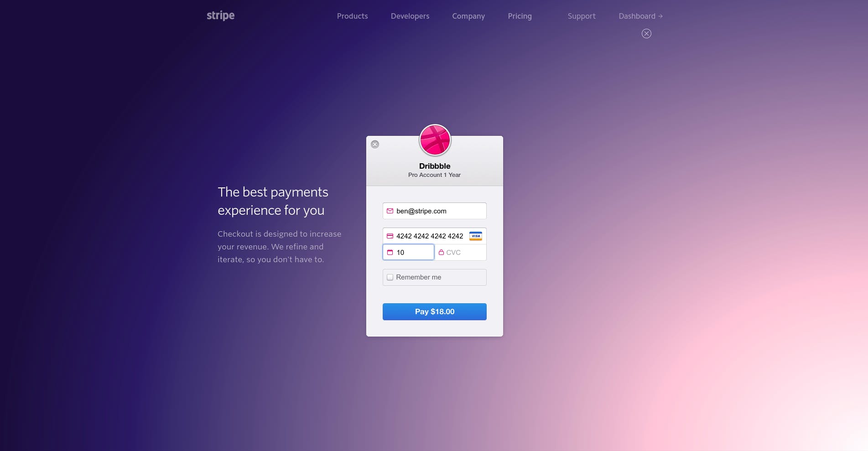This screenshot has height=451, width=868.
Task: Click the ben@stripe.com email field
Action: (x=434, y=211)
